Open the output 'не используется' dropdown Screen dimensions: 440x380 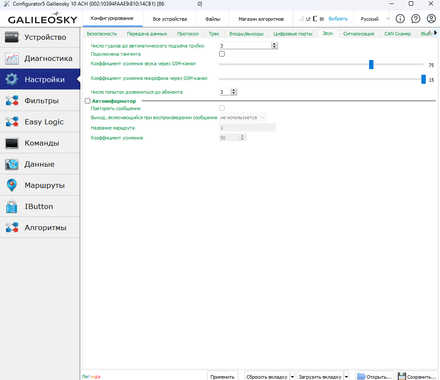click(243, 117)
